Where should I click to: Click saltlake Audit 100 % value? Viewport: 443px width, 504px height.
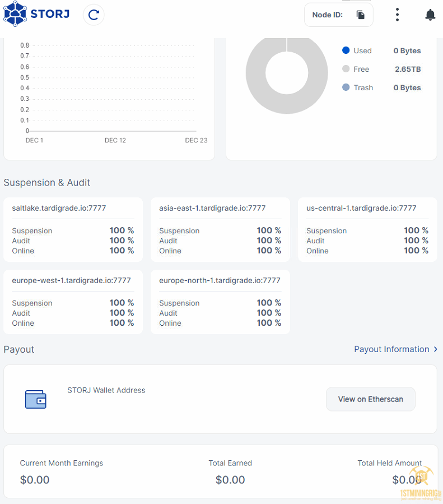122,241
